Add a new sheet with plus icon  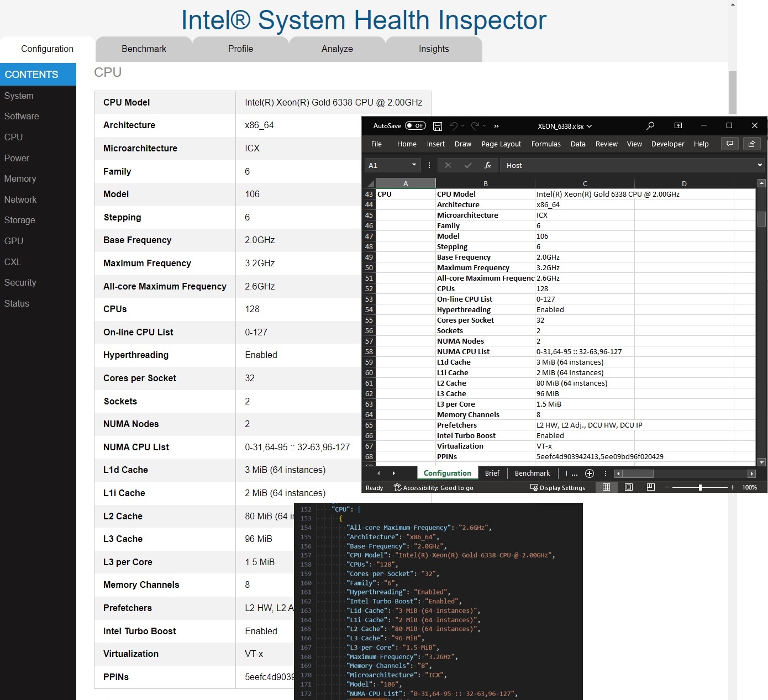coord(590,473)
